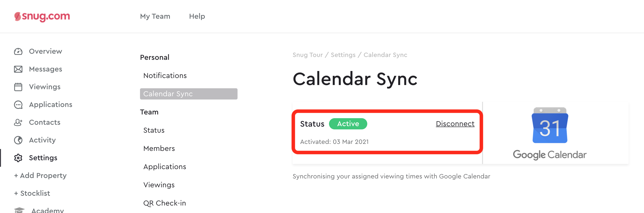Click the Snug Tour breadcrumb link
This screenshot has width=644, height=213.
pos(308,55)
